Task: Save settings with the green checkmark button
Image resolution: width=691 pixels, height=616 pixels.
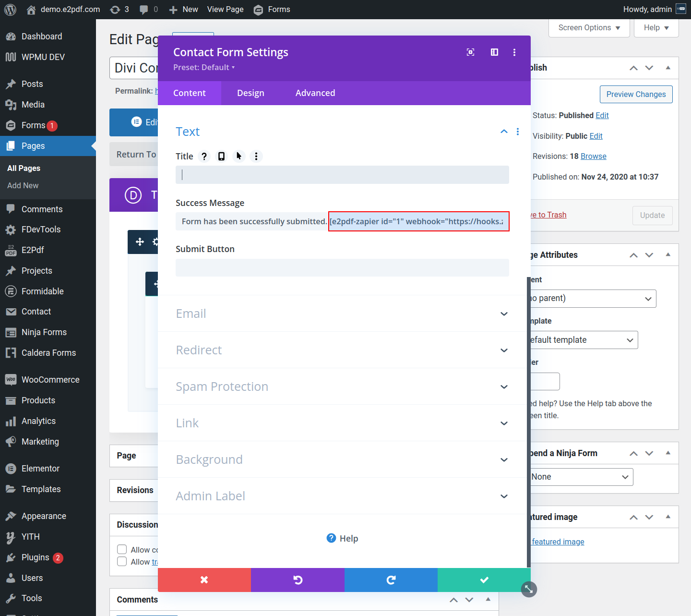Action: (484, 580)
